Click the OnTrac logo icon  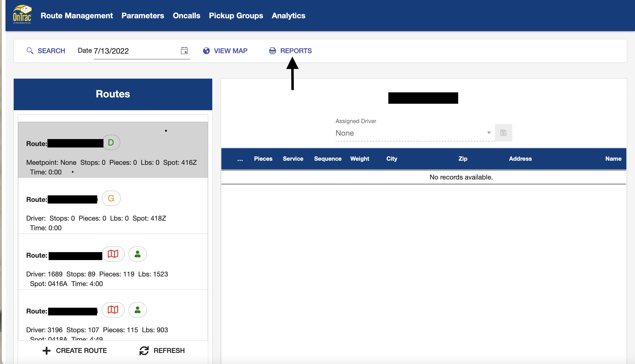[x=22, y=15]
